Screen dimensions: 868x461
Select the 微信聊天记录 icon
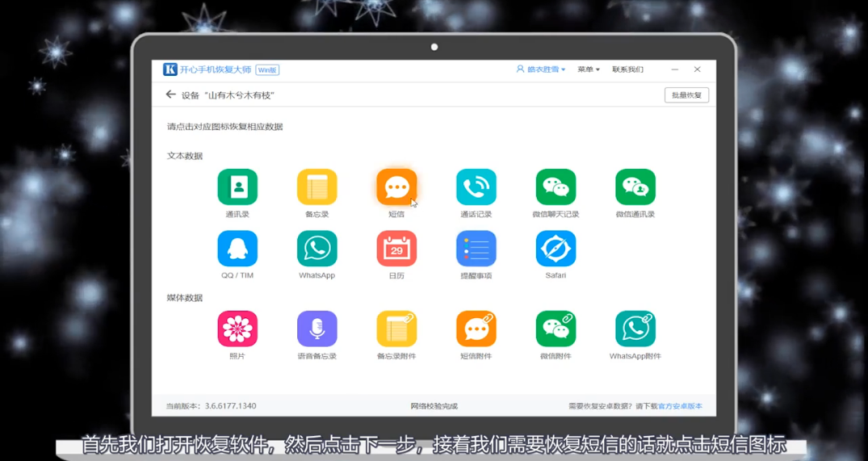point(556,187)
